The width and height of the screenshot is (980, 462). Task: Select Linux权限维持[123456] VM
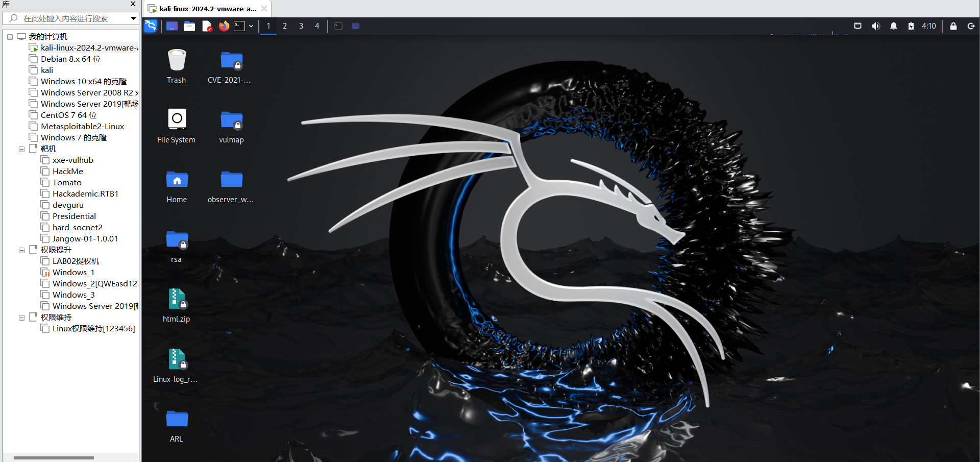click(x=93, y=328)
